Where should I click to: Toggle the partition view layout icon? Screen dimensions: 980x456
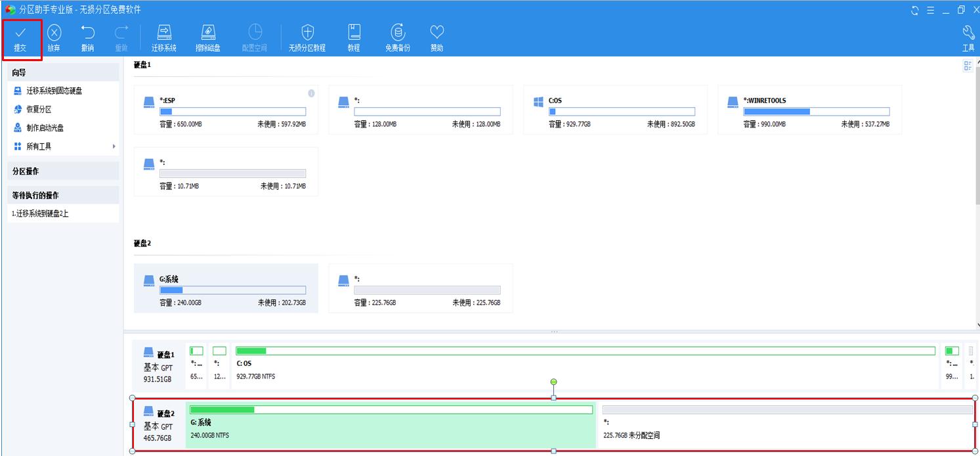pyautogui.click(x=968, y=66)
